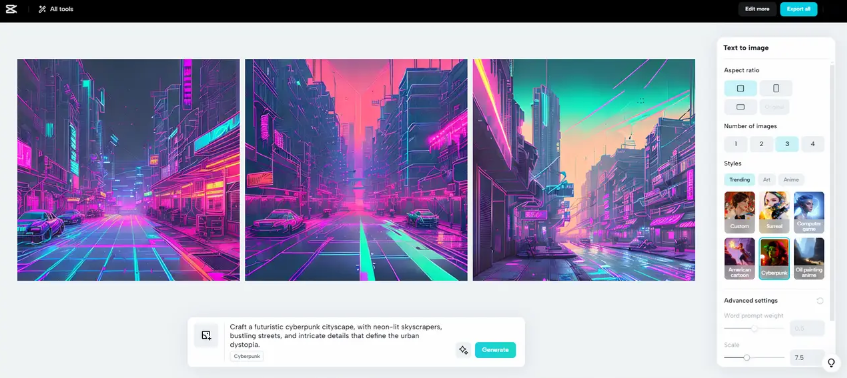Switch to the Trending styles tab
This screenshot has height=378, width=847.
740,180
